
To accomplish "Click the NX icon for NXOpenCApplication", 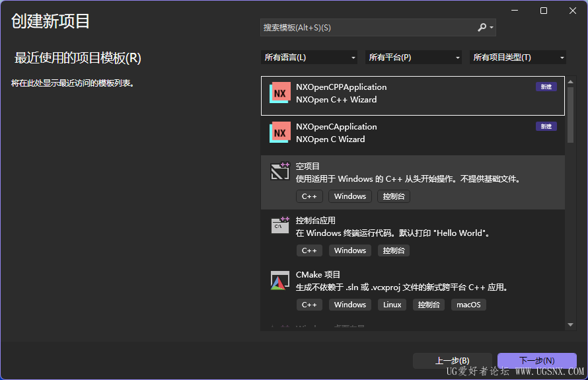I will pos(279,132).
